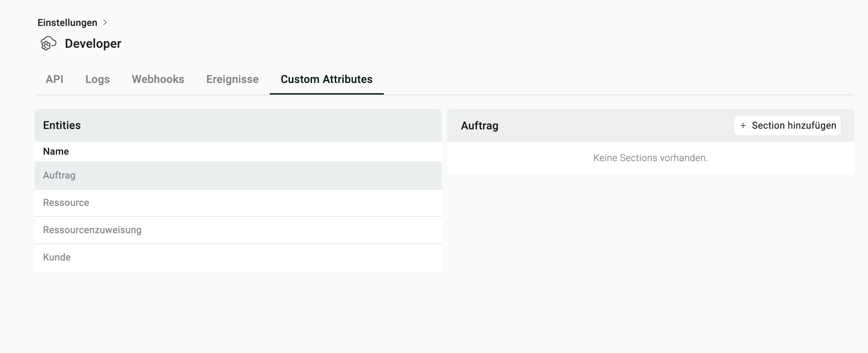Switch to the API tab
The width and height of the screenshot is (868, 353).
click(x=54, y=79)
